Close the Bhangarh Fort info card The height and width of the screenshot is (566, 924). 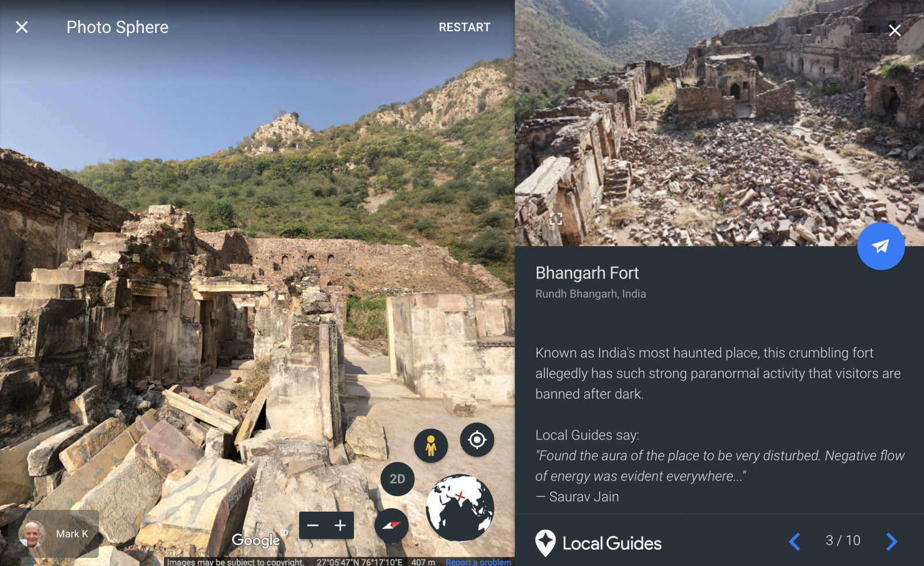point(895,30)
